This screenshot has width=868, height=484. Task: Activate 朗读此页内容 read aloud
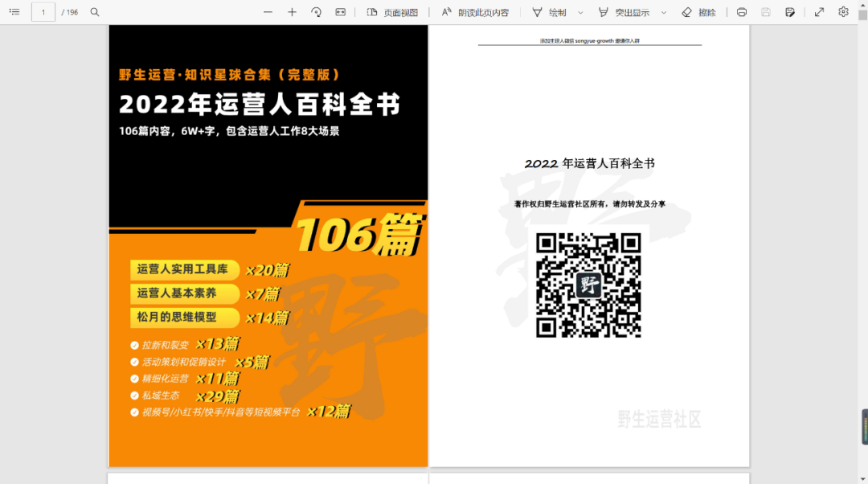pos(475,12)
